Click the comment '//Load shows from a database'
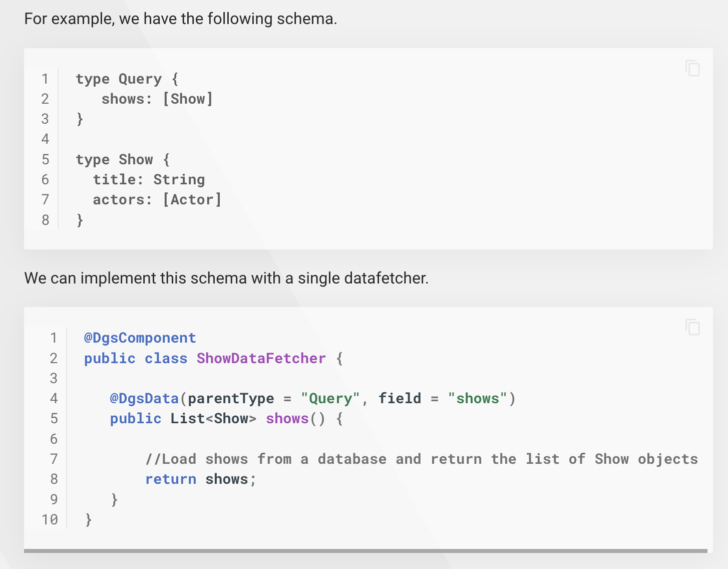Screen dimensions: 728x569 point(266,459)
